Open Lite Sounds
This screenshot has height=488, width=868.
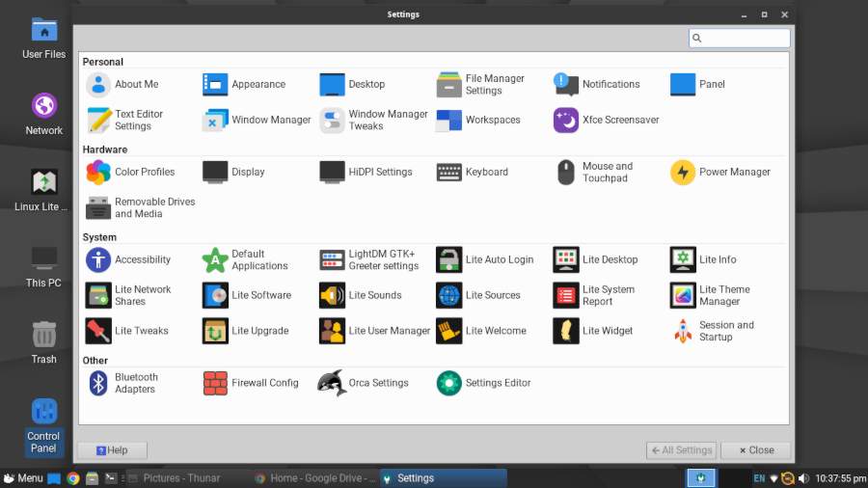[361, 295]
